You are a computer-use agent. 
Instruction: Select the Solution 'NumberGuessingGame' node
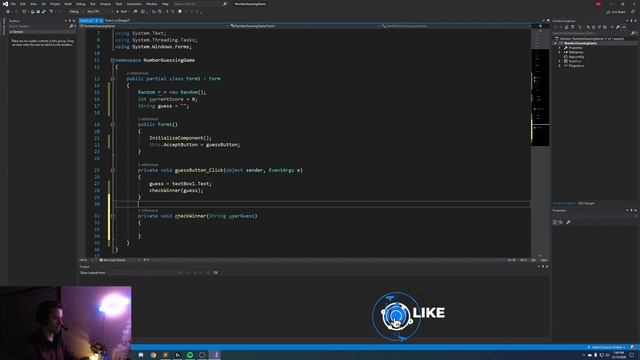[x=592, y=39]
